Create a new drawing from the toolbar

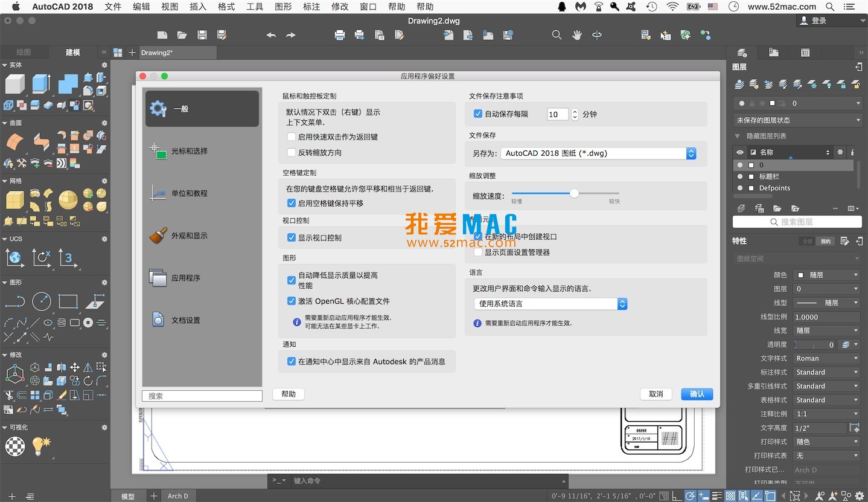pyautogui.click(x=162, y=35)
